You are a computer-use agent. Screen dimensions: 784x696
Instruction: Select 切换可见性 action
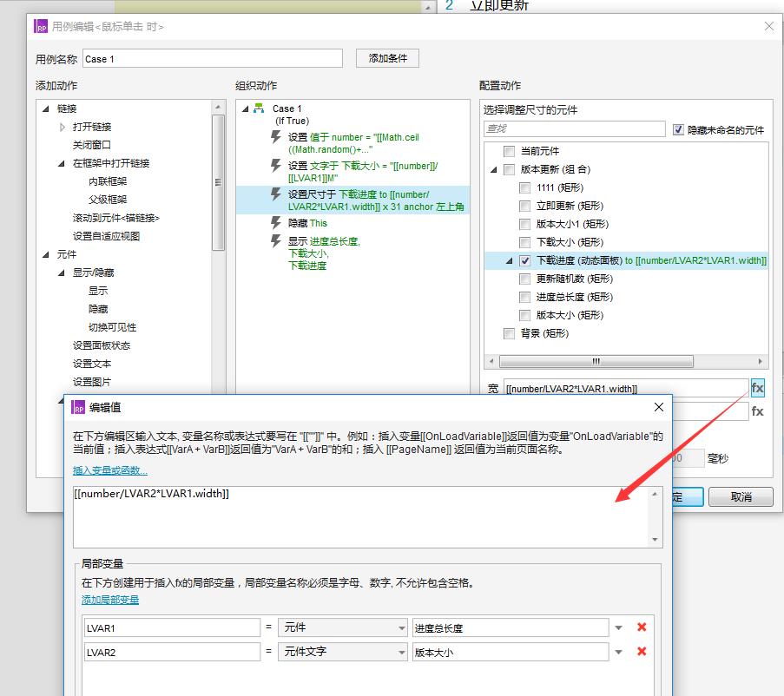pos(113,327)
